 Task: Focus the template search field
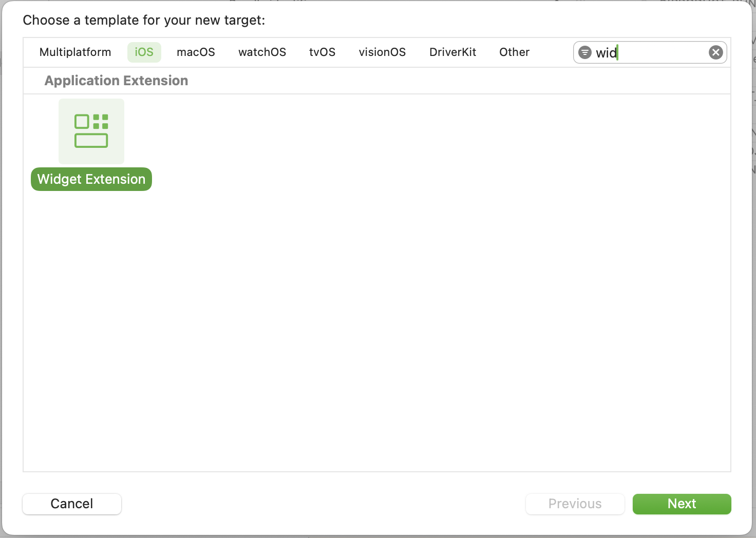tap(650, 52)
